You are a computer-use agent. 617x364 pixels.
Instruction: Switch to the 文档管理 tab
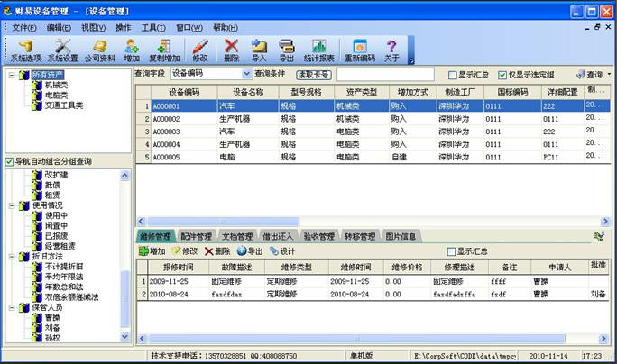[x=237, y=236]
